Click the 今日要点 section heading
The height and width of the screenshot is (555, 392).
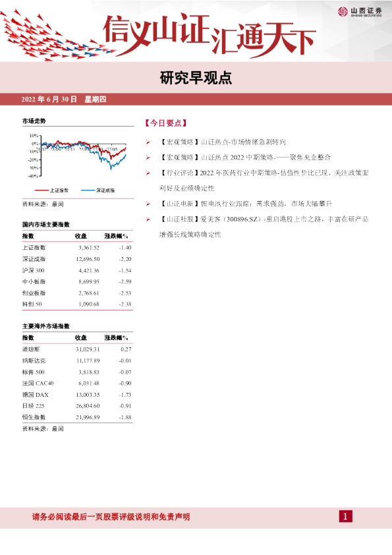[x=165, y=123]
